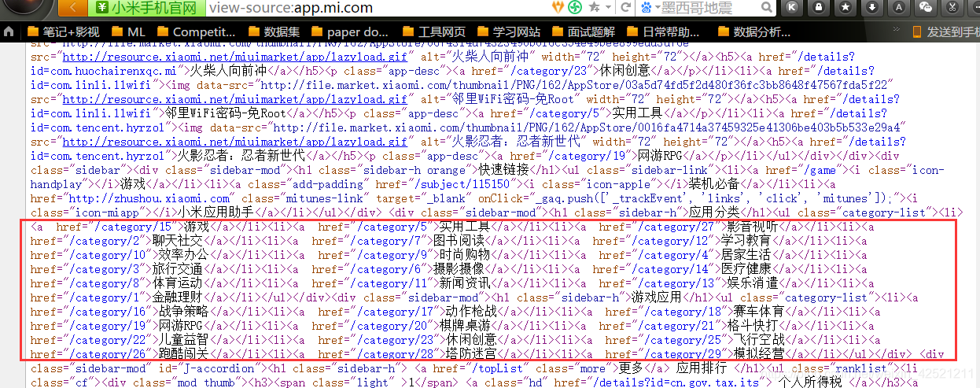The width and height of the screenshot is (980, 388).
Task: Click the orange shield icon in the address bar
Action: click(558, 7)
